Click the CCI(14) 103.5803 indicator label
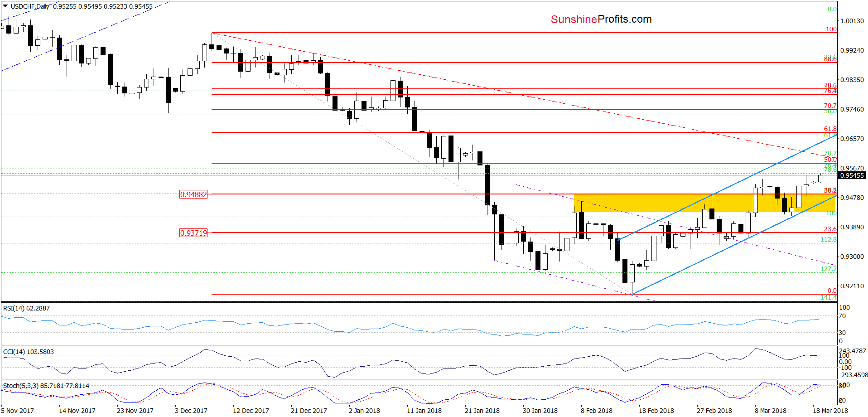 tap(28, 352)
